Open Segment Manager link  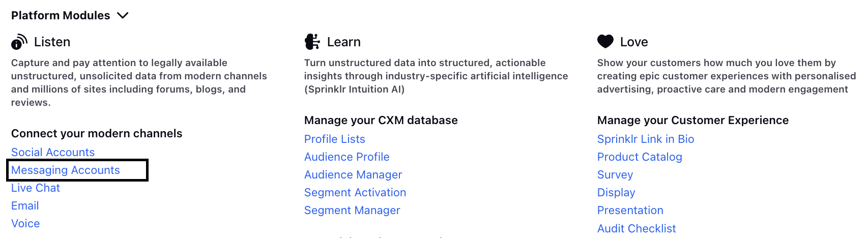point(352,211)
